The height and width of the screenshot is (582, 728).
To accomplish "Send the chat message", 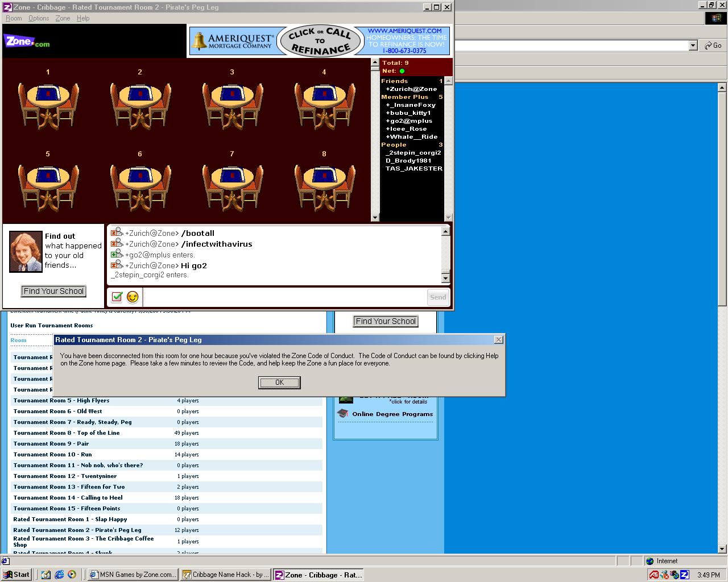I will point(438,297).
